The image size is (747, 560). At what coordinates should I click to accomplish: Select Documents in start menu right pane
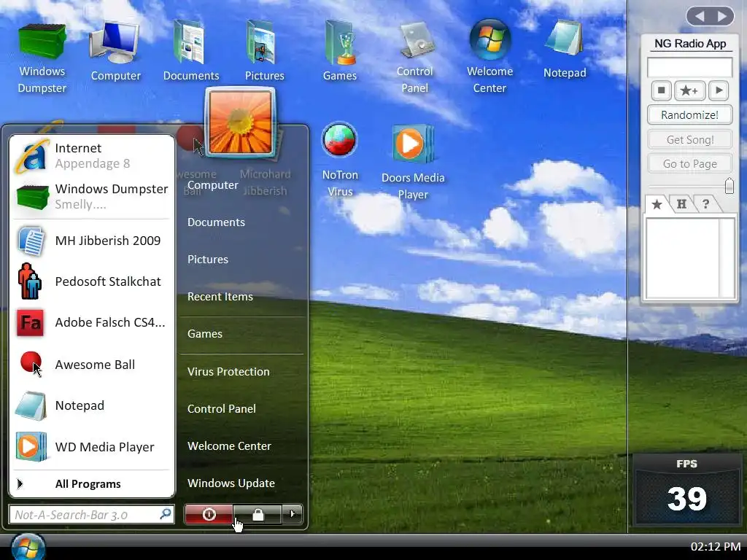[216, 222]
